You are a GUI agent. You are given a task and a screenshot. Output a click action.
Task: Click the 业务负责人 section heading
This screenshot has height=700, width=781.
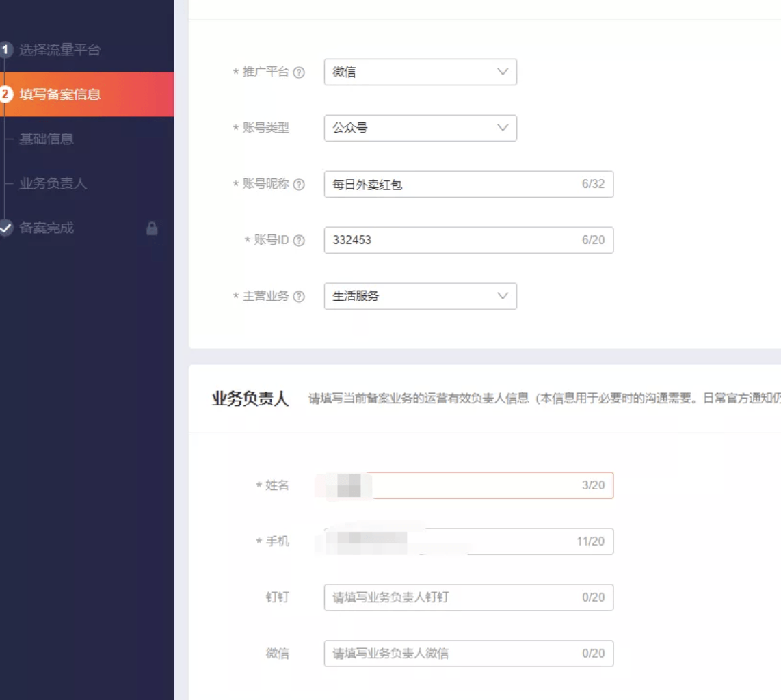click(x=250, y=399)
